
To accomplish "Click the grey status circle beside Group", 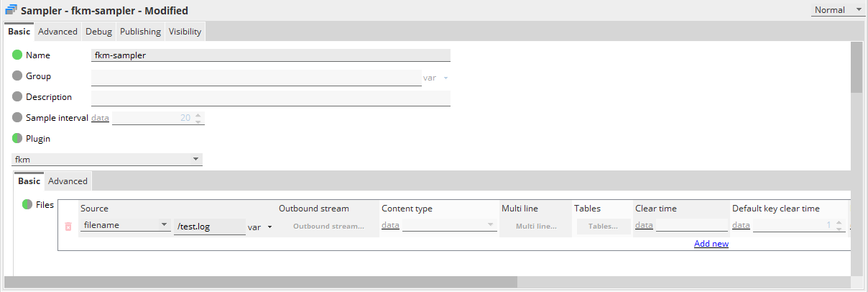I will pyautogui.click(x=17, y=76).
